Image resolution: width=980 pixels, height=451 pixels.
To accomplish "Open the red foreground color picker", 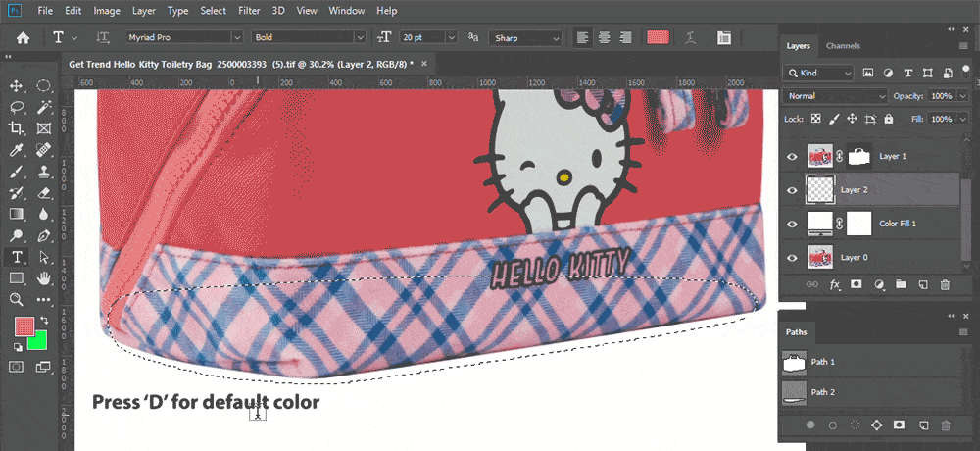I will coord(24,326).
